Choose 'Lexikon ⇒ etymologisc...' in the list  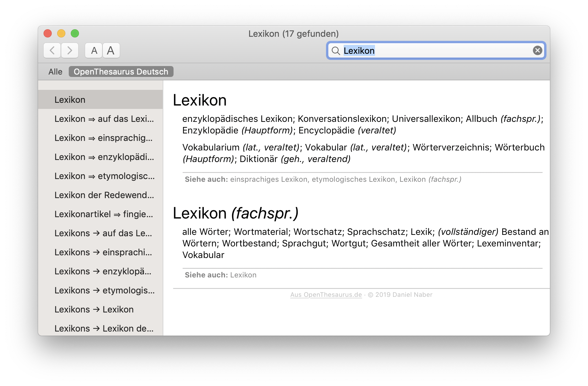tap(104, 176)
